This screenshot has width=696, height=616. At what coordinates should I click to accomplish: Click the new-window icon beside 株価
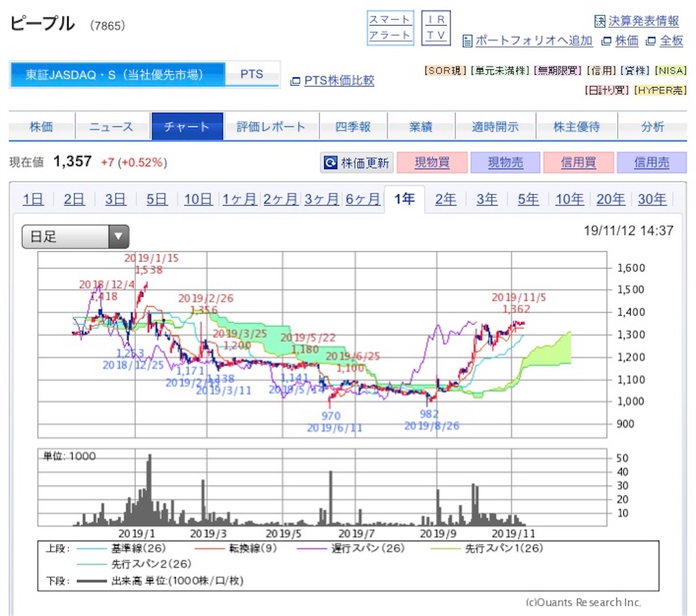coord(606,41)
